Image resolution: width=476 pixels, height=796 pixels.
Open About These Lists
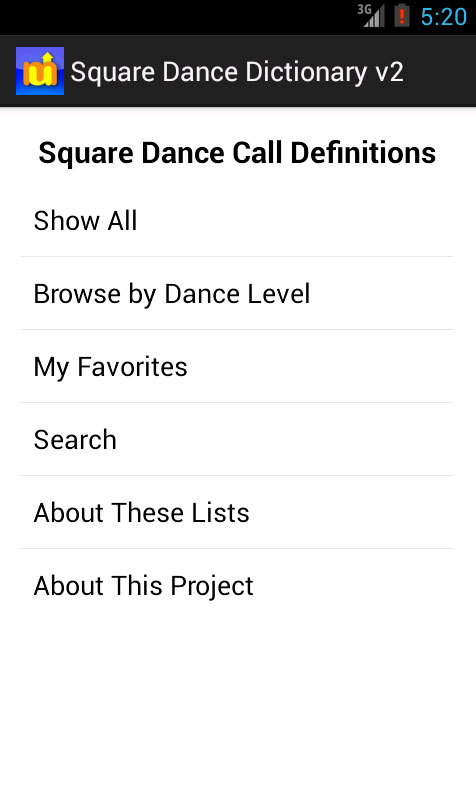coord(237,513)
